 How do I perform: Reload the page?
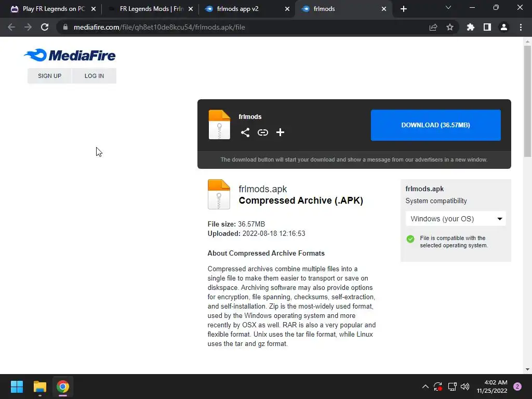click(45, 27)
